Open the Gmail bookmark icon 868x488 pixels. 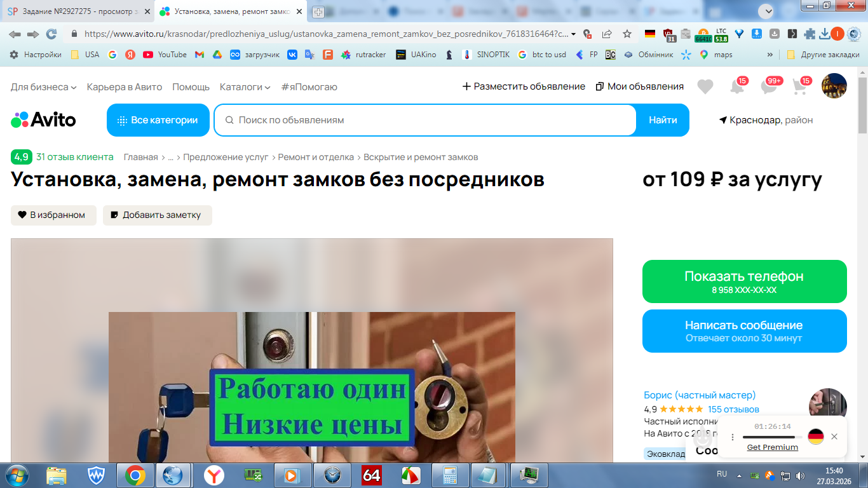[199, 55]
